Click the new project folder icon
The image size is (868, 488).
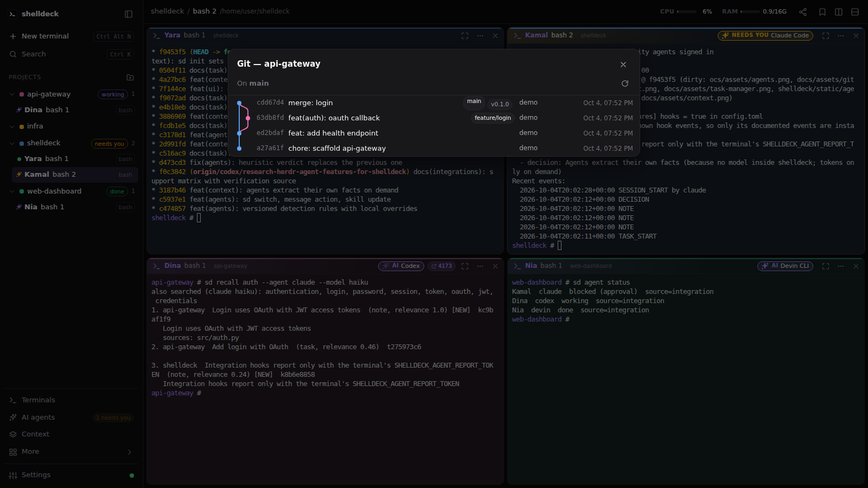pyautogui.click(x=130, y=78)
